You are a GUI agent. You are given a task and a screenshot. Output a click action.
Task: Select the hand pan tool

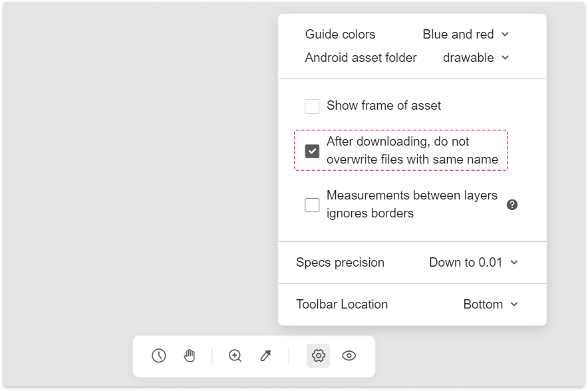click(x=190, y=355)
